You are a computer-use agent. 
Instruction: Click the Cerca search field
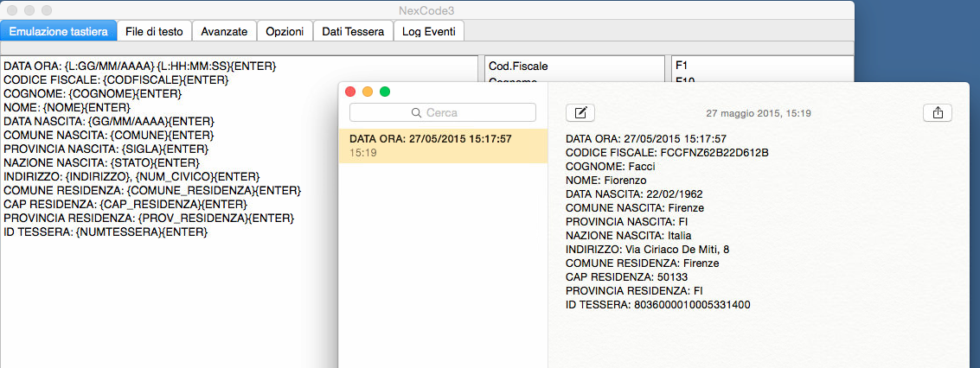point(443,112)
